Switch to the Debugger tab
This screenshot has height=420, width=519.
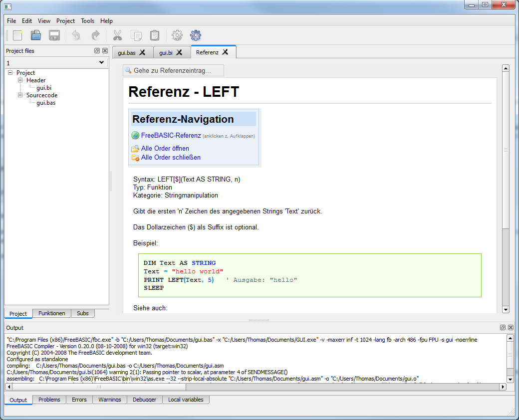point(144,400)
